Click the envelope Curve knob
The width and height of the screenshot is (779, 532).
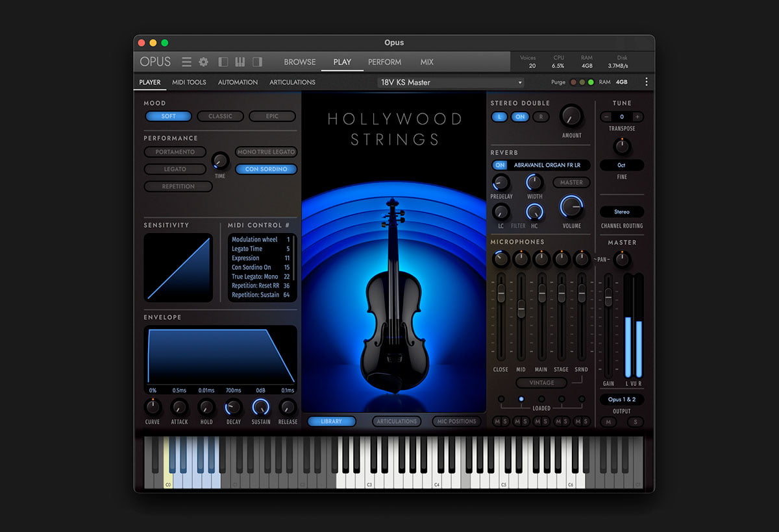[153, 407]
